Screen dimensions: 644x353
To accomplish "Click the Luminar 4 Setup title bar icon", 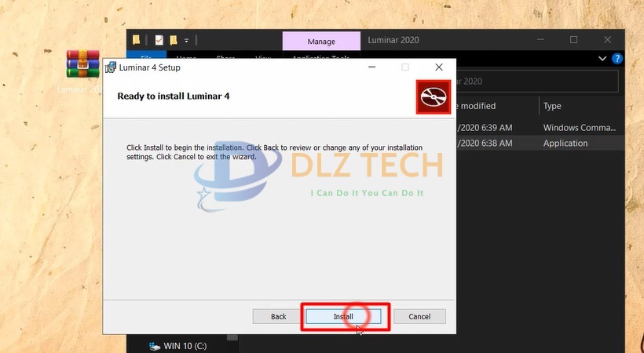I will (x=111, y=67).
